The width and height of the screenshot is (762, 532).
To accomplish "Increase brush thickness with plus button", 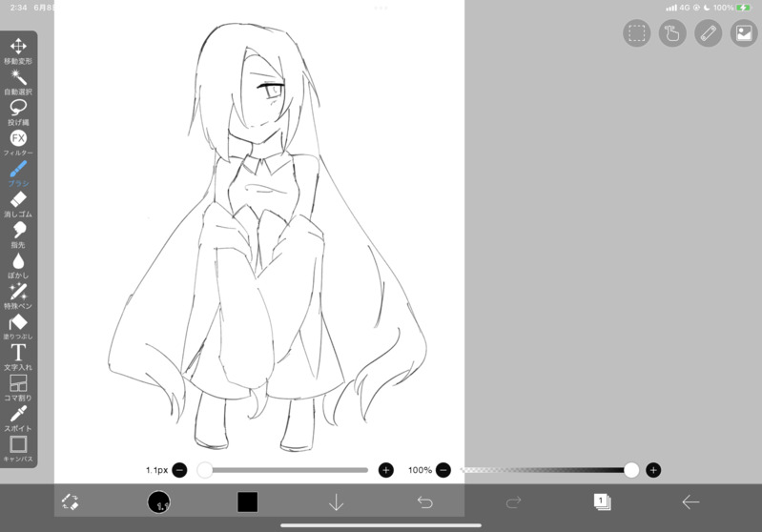I will pyautogui.click(x=386, y=470).
